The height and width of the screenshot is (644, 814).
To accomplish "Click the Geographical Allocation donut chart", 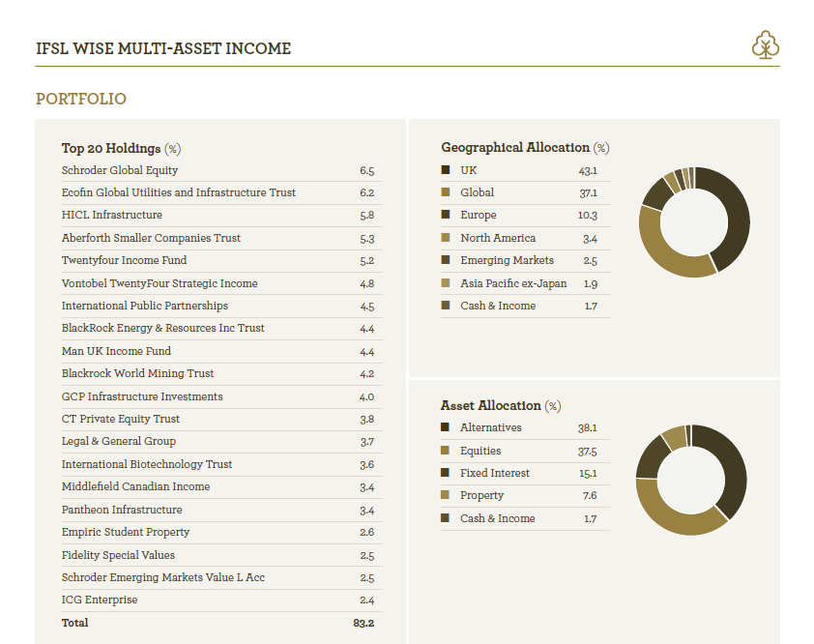I will pyautogui.click(x=694, y=222).
